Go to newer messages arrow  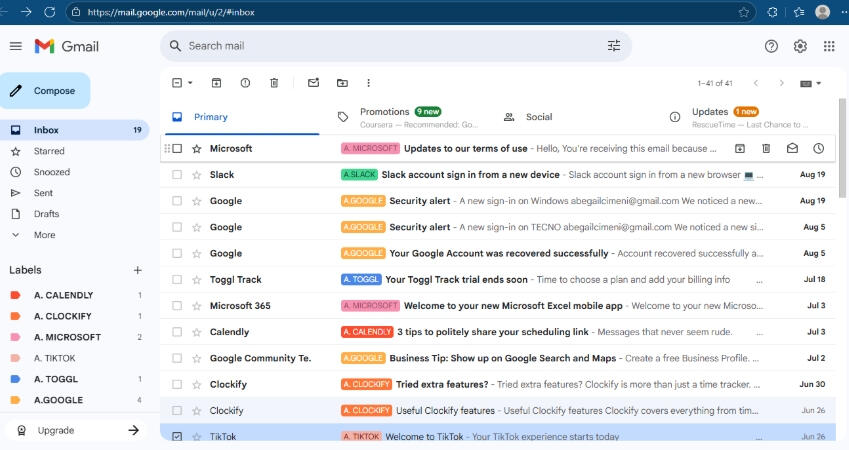pos(756,83)
